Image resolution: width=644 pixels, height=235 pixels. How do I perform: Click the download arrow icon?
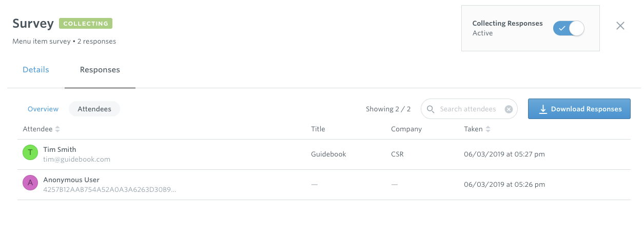pyautogui.click(x=543, y=109)
